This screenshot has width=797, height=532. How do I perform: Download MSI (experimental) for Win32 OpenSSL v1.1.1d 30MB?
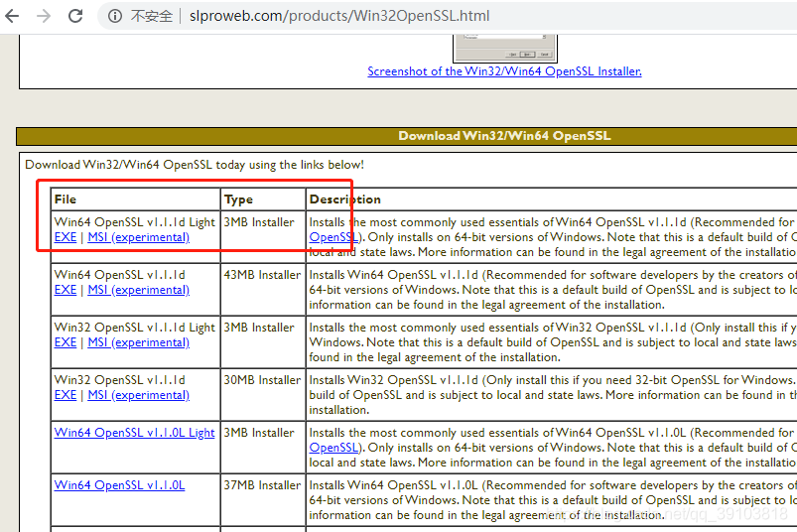click(138, 395)
